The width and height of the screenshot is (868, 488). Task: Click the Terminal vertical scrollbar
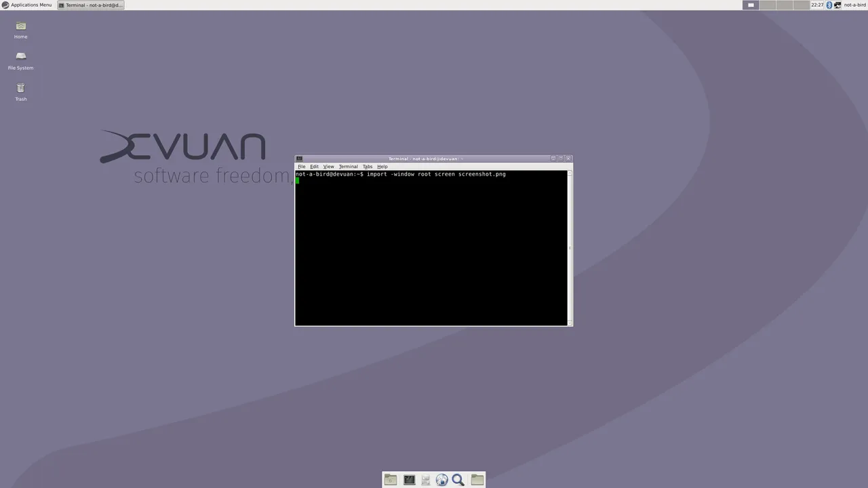[570, 247]
